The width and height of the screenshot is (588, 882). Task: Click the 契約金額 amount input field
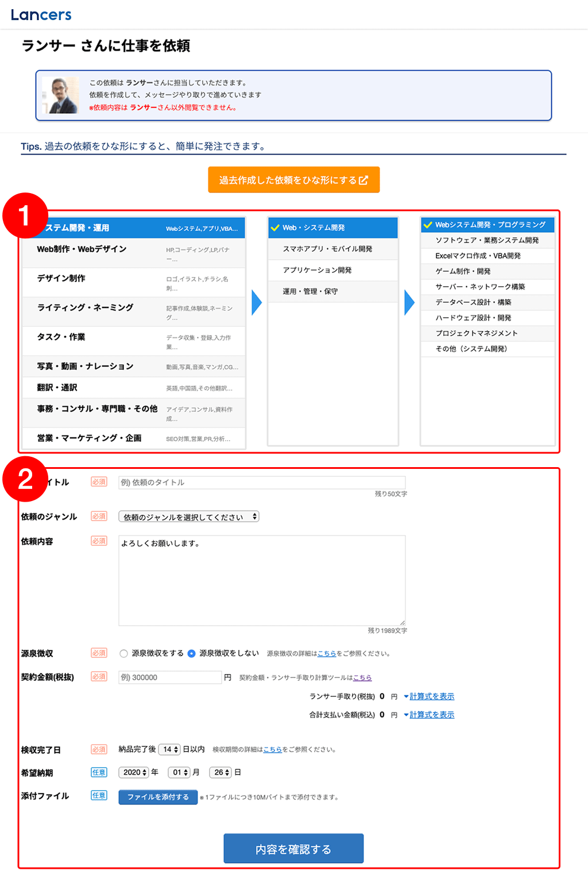170,677
